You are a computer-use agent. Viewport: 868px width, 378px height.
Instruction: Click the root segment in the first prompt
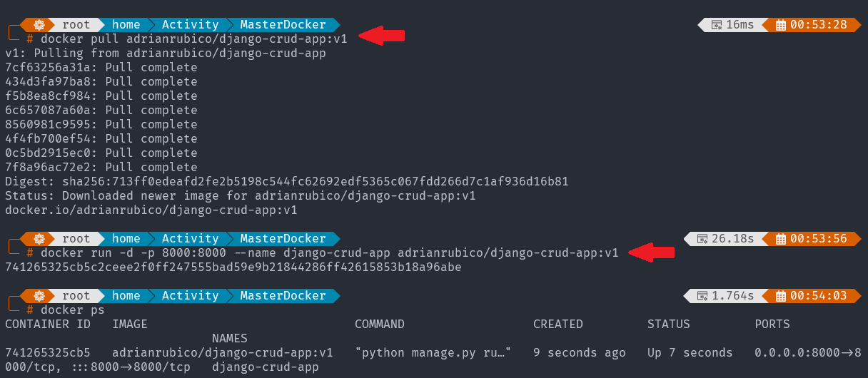(x=76, y=25)
